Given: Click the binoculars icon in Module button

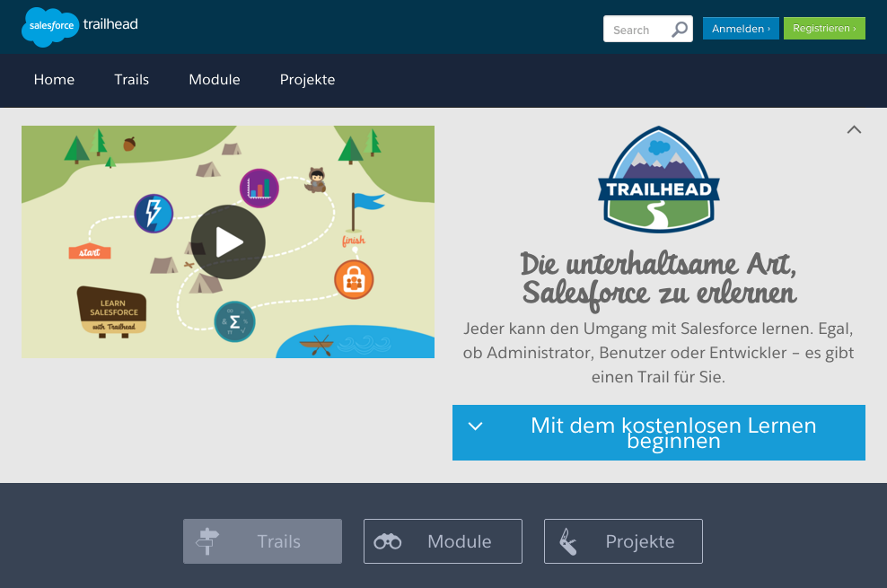Looking at the screenshot, I should coord(388,541).
